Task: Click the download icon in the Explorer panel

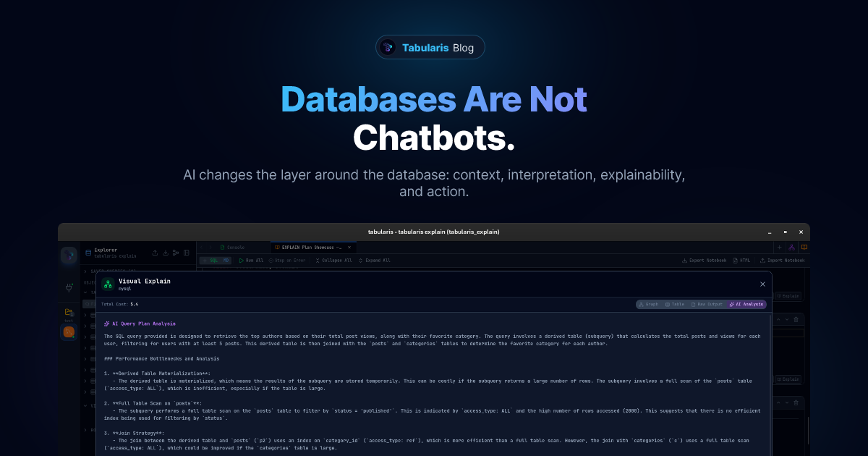Action: [166, 253]
